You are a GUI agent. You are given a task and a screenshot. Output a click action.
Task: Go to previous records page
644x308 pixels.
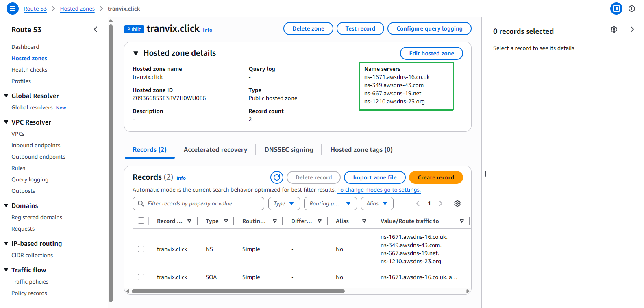tap(418, 203)
